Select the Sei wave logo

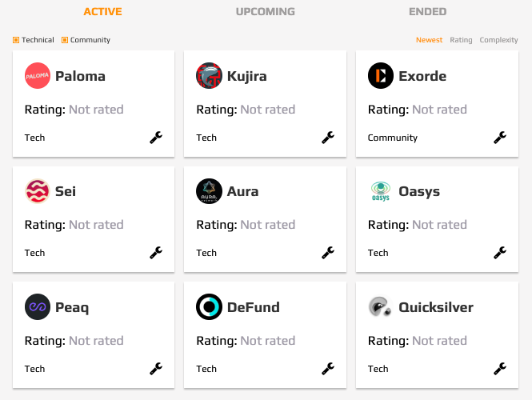click(38, 191)
